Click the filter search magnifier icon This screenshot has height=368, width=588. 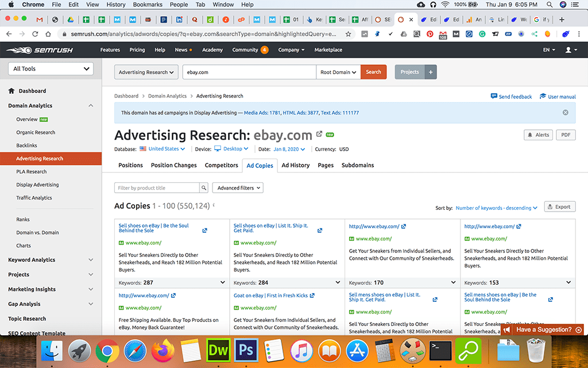click(204, 188)
